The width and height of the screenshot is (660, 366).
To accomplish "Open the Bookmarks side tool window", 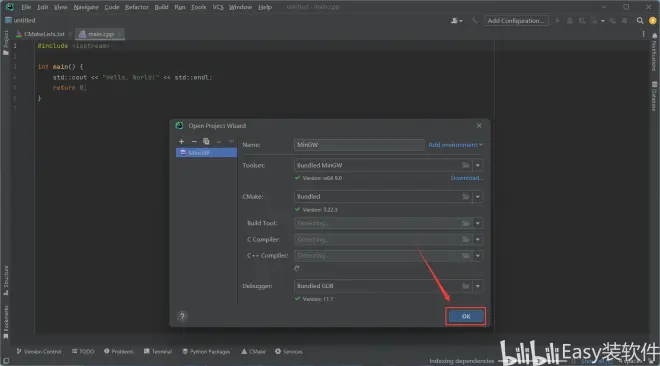I will [x=6, y=322].
